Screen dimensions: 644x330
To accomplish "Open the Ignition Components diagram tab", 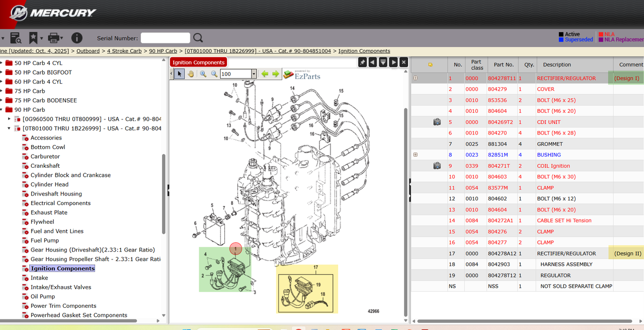I will (x=199, y=62).
